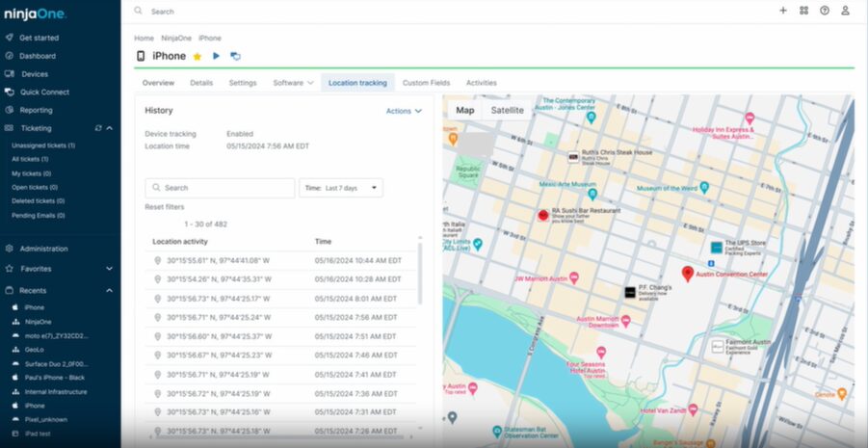This screenshot has width=868, height=448.
Task: Go to Home breadcrumb
Action: tap(144, 39)
